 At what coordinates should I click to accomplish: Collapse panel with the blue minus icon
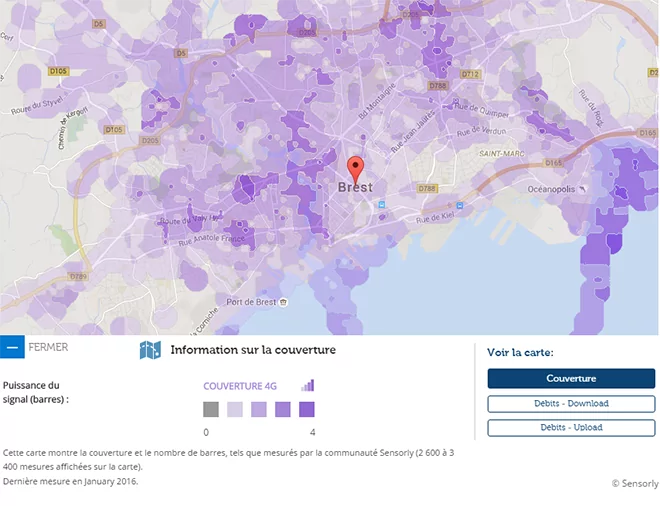pyautogui.click(x=12, y=348)
